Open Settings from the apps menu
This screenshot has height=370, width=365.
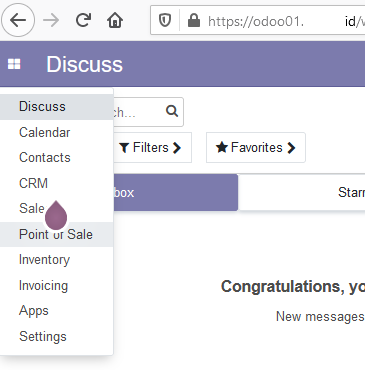(x=57, y=336)
